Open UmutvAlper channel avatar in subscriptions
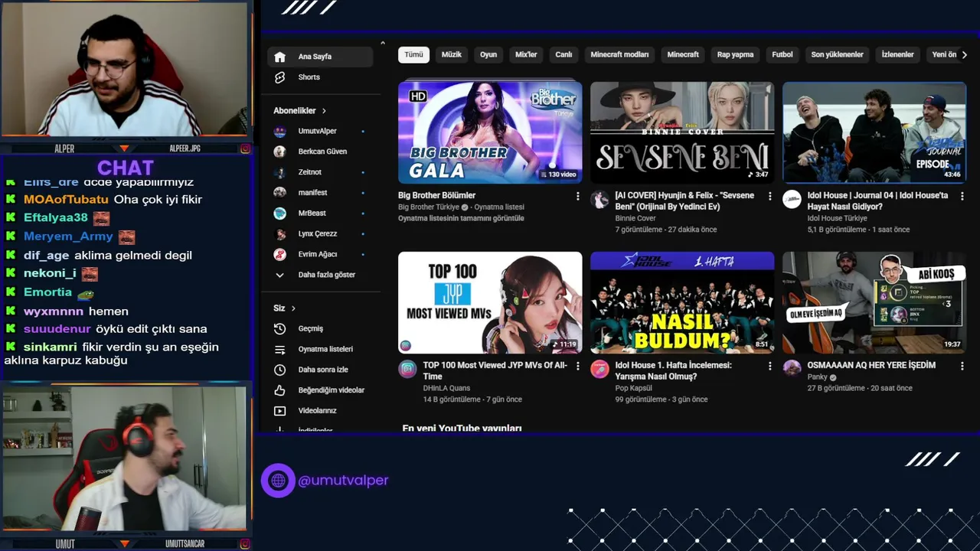The height and width of the screenshot is (551, 980). (280, 132)
